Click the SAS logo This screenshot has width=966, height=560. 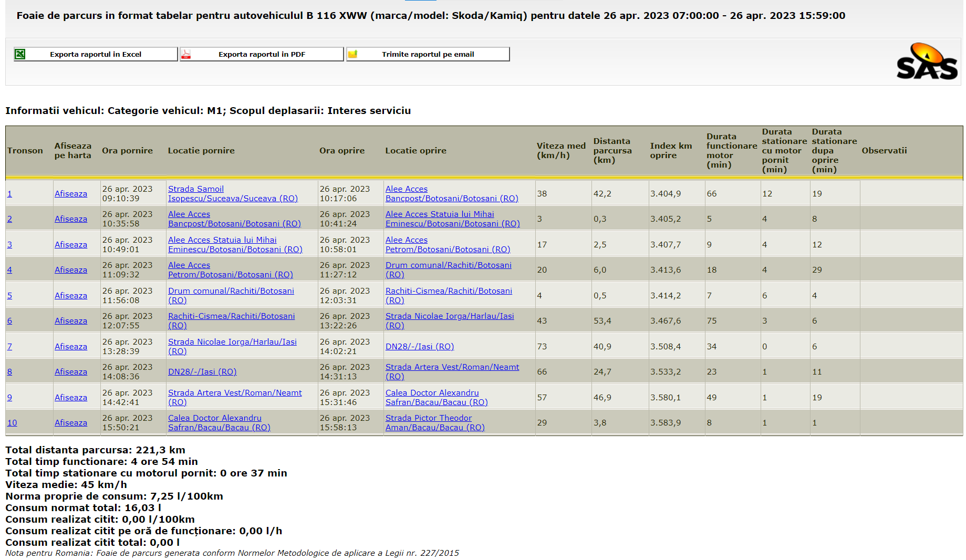(x=927, y=62)
